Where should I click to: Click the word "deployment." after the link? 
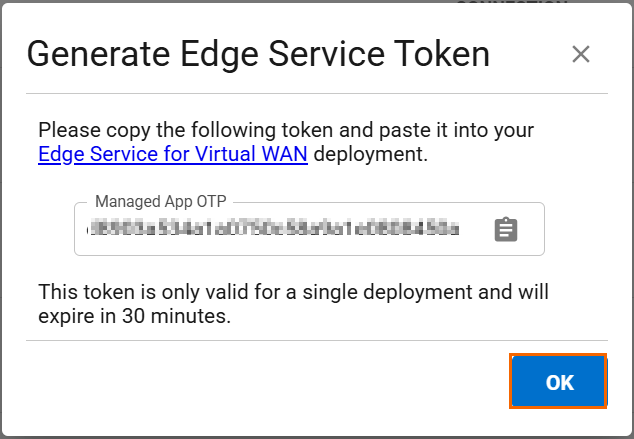(x=369, y=154)
